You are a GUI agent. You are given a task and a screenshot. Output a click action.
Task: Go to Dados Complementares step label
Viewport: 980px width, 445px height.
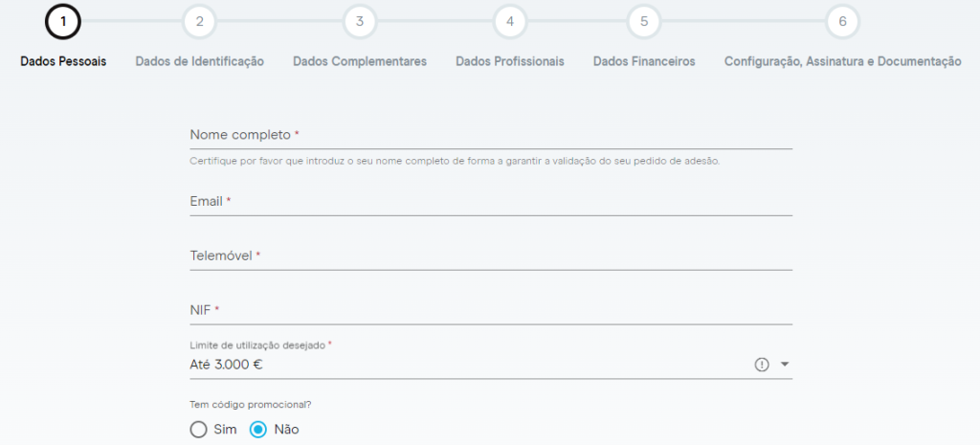pos(360,61)
